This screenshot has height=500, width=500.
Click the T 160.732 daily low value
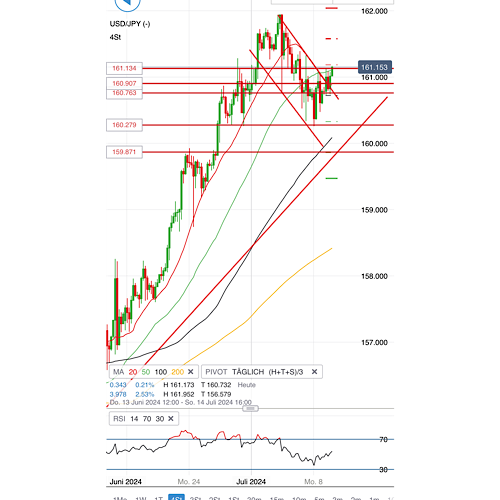point(216,385)
